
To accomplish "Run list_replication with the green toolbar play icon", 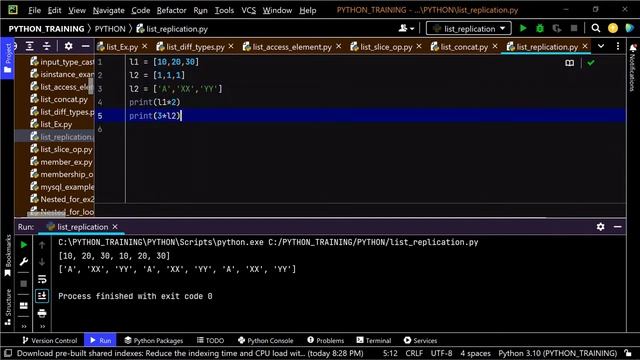I will [523, 28].
